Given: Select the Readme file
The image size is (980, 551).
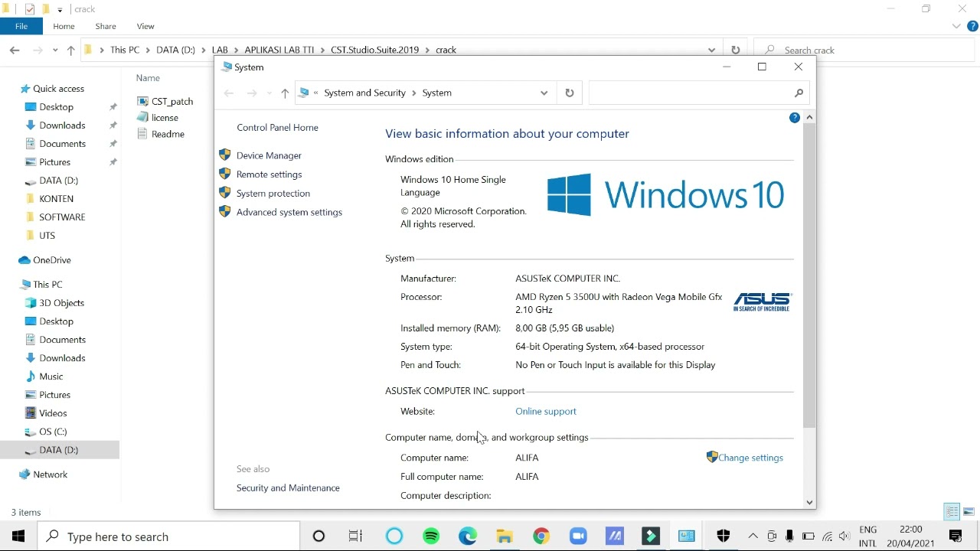Looking at the screenshot, I should 161,134.
